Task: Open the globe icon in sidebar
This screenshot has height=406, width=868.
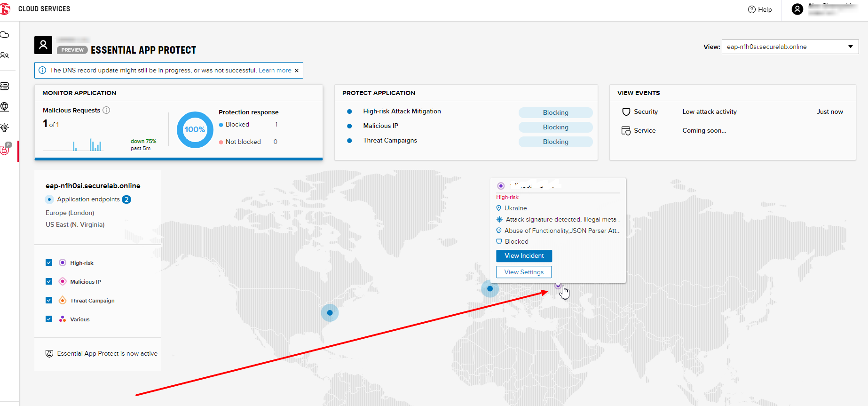Action: pyautogui.click(x=5, y=107)
